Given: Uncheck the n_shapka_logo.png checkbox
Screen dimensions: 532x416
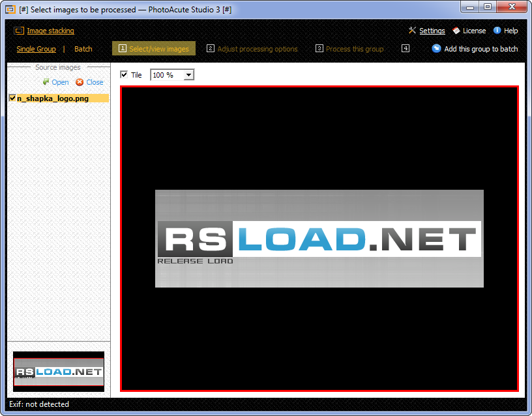Looking at the screenshot, I should pyautogui.click(x=12, y=98).
